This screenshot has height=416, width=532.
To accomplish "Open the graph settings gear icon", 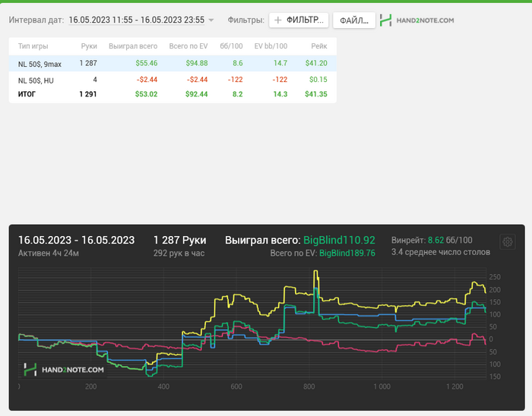I will [x=508, y=242].
